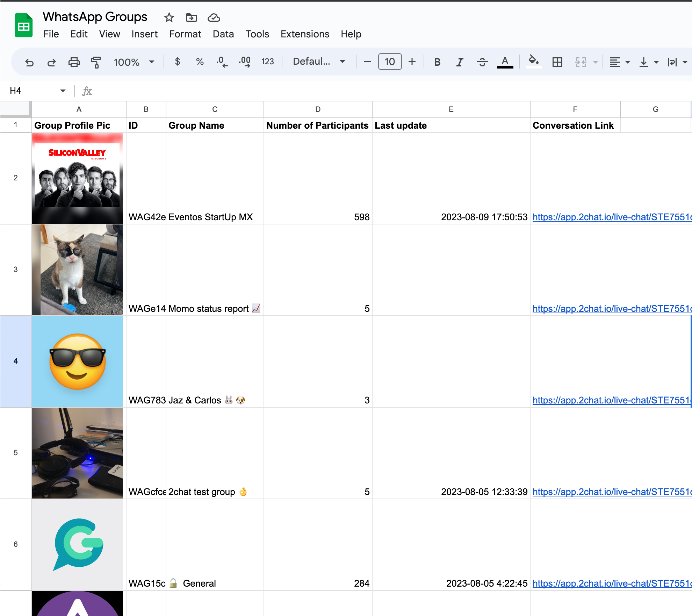Expand merge cells options arrow
The height and width of the screenshot is (616, 692).
point(595,62)
